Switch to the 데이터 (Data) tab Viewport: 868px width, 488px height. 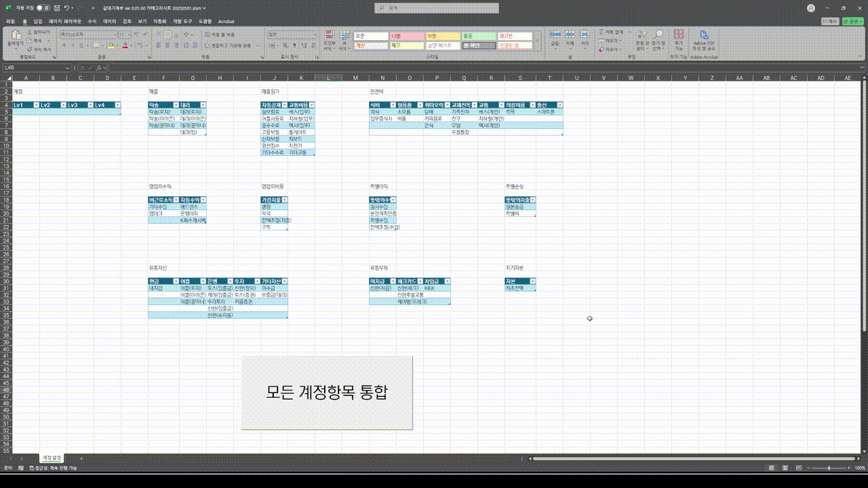click(x=109, y=22)
